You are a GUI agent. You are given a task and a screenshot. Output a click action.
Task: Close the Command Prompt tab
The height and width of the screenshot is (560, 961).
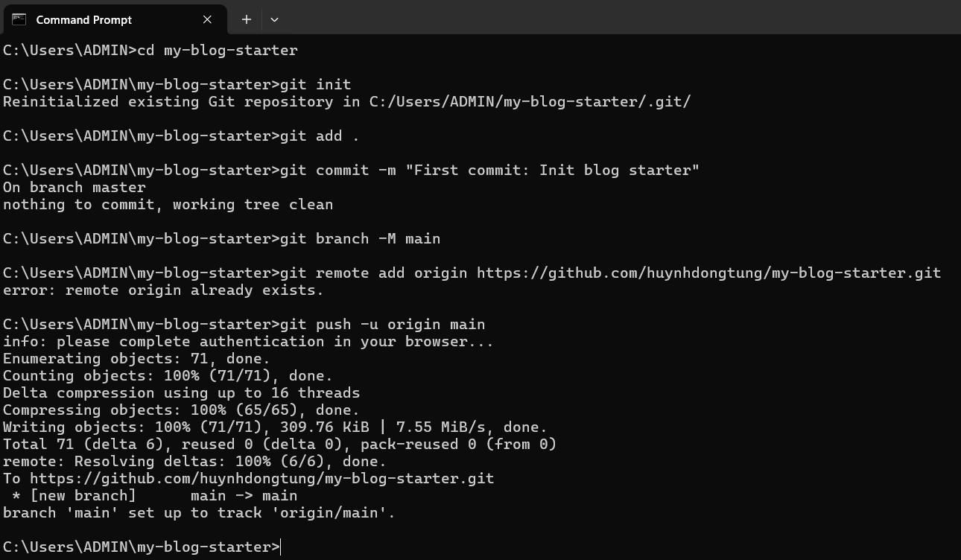[x=207, y=19]
